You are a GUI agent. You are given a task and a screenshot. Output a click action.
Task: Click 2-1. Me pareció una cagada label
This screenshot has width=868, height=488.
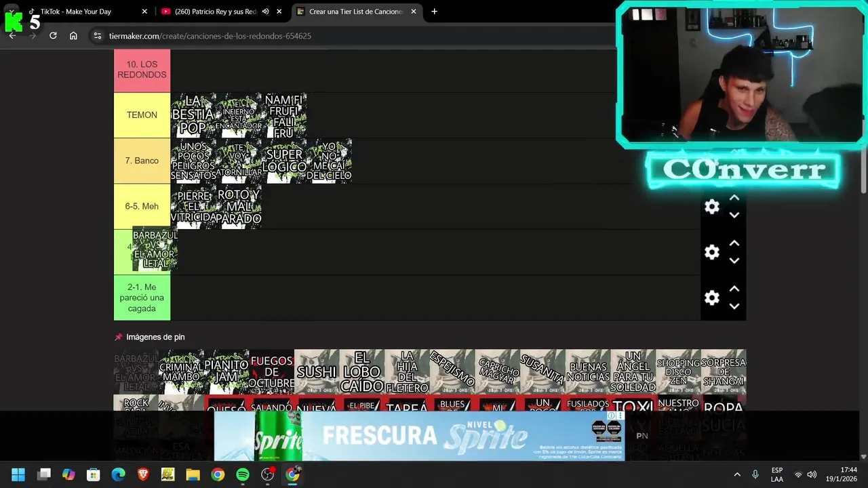[142, 298]
